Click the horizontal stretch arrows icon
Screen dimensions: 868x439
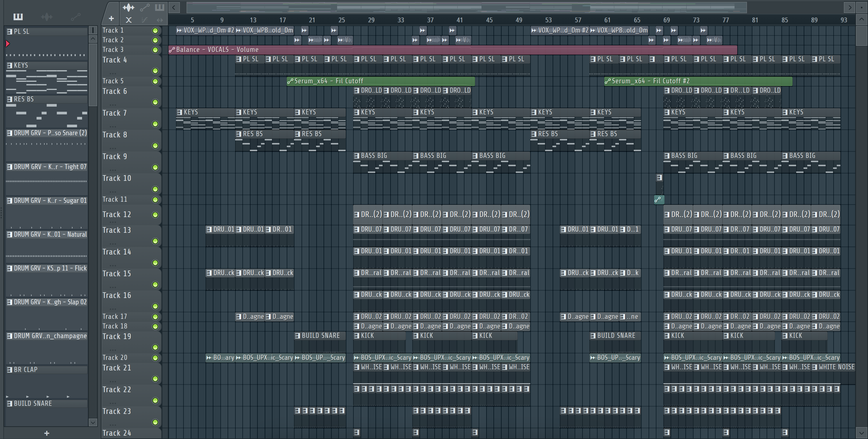coord(160,20)
